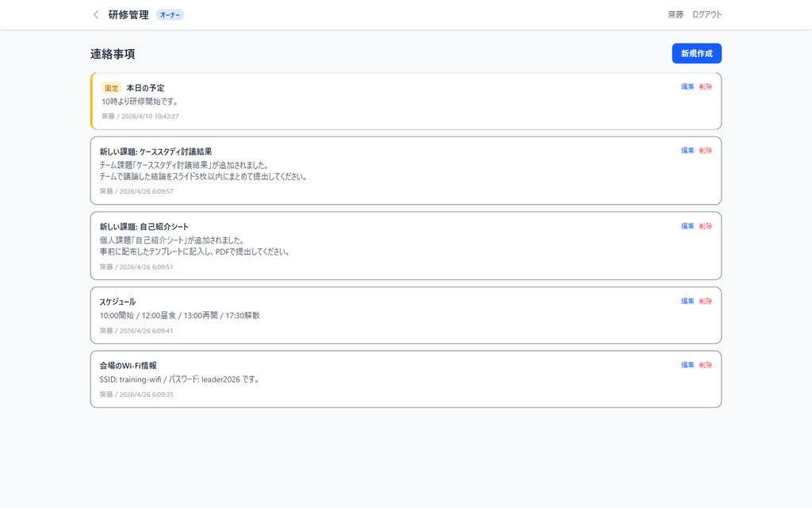Delete the スケジュール announcement
The width and height of the screenshot is (812, 508).
pos(706,301)
